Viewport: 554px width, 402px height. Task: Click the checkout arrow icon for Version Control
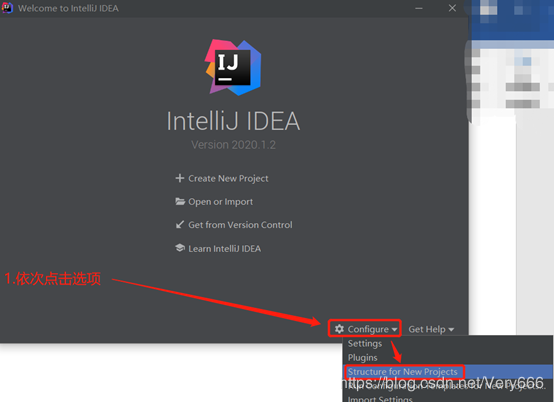(180, 225)
